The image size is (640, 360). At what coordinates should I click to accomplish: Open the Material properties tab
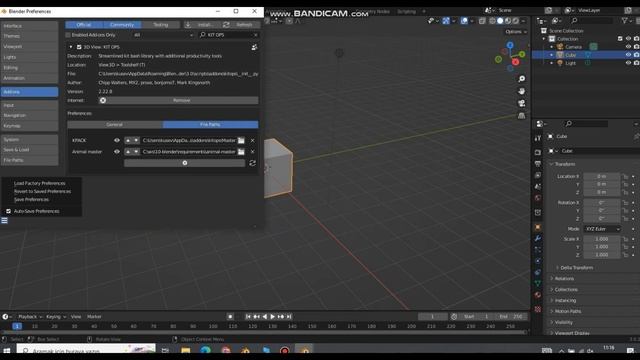pyautogui.click(x=538, y=295)
